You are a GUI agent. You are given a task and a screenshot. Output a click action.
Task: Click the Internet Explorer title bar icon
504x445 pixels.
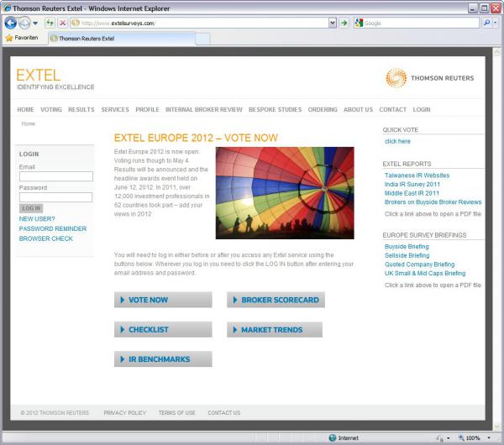[x=7, y=8]
